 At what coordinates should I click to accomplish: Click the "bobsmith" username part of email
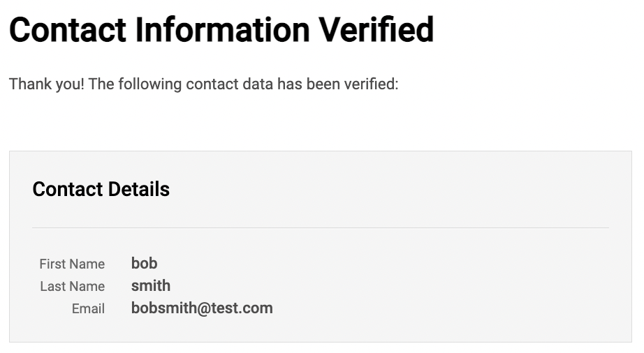[x=160, y=308]
